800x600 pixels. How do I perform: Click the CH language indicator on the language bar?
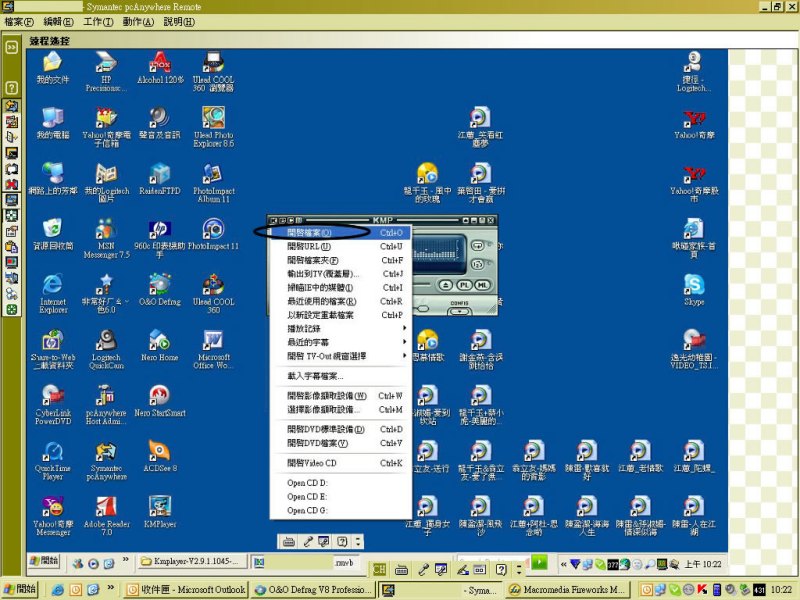(379, 569)
